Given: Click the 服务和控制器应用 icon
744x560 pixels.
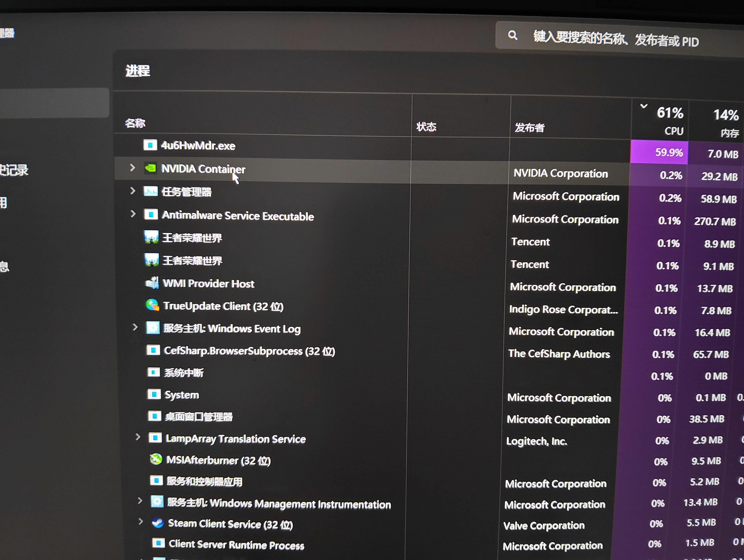Looking at the screenshot, I should 156,480.
